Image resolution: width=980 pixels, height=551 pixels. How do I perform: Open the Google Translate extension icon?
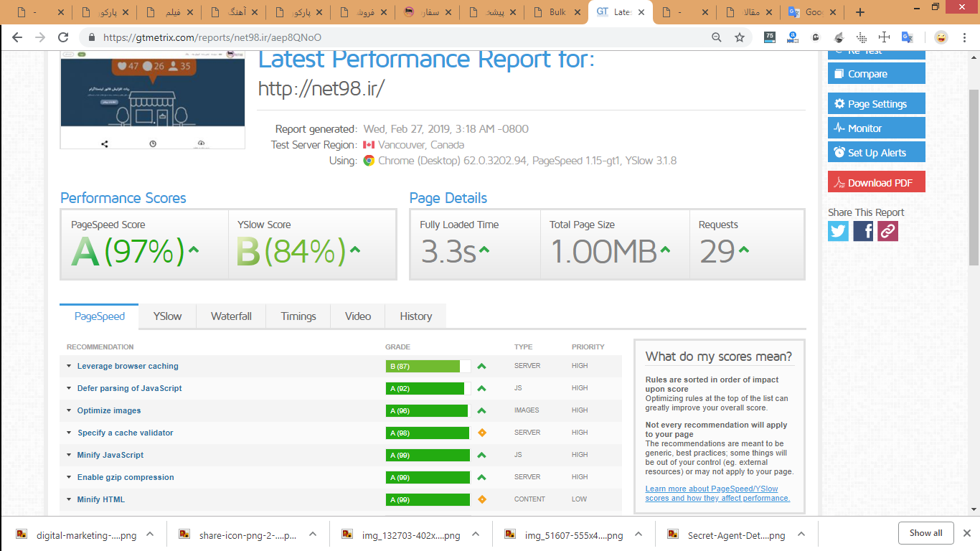[907, 37]
